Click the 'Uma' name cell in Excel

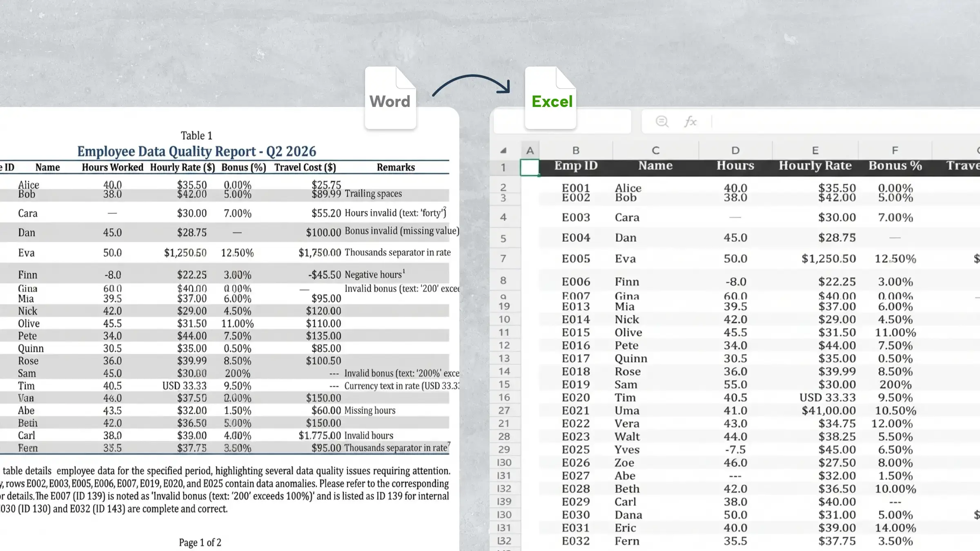pyautogui.click(x=627, y=411)
